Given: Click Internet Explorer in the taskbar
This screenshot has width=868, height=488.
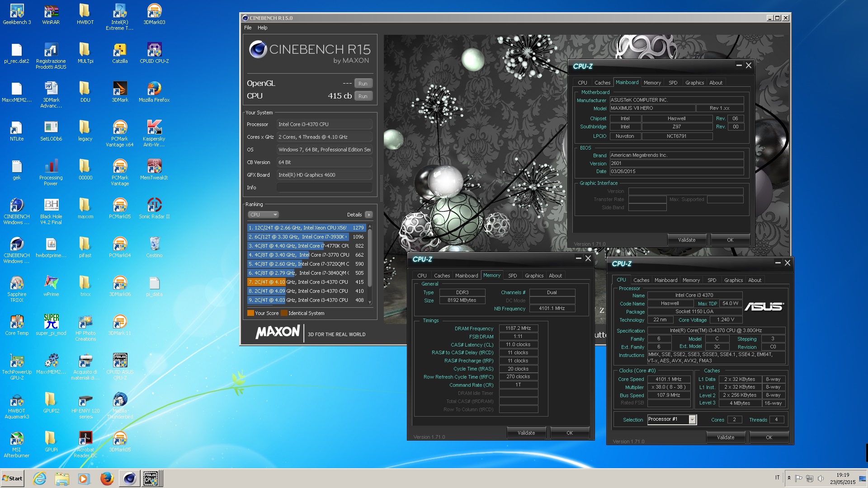Looking at the screenshot, I should [x=40, y=478].
